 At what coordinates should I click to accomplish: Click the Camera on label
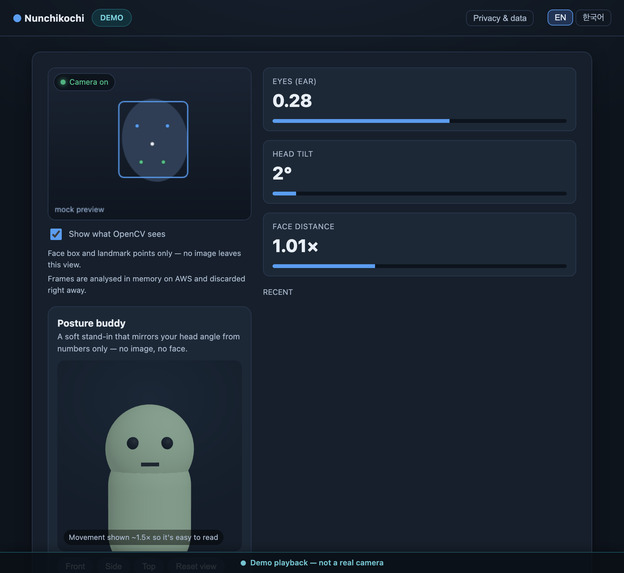[89, 82]
